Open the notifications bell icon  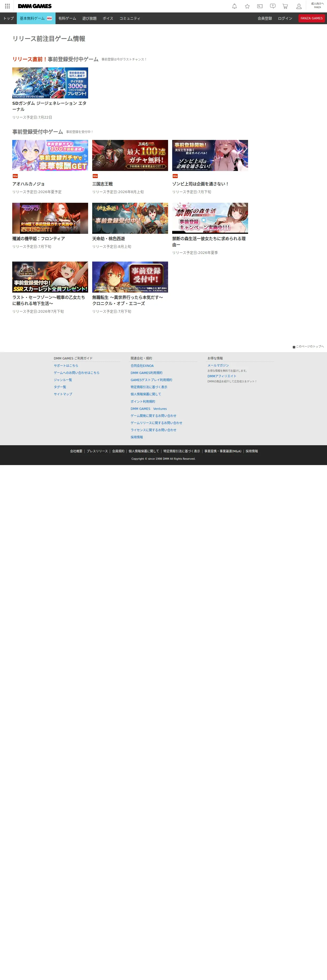(235, 6)
